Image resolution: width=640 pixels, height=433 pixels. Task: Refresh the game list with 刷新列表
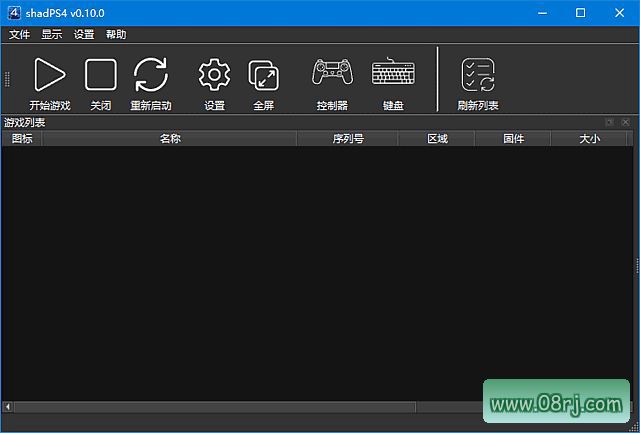[478, 76]
